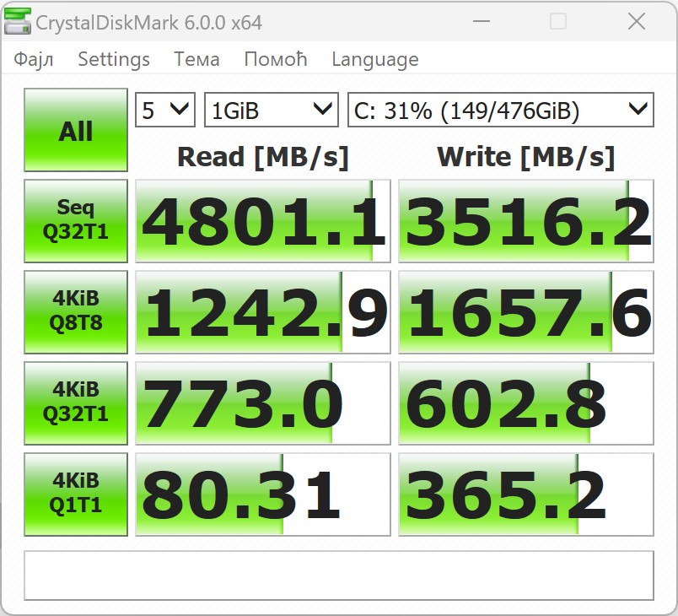
Task: Expand the test count dropdown showing 5
Action: [165, 110]
